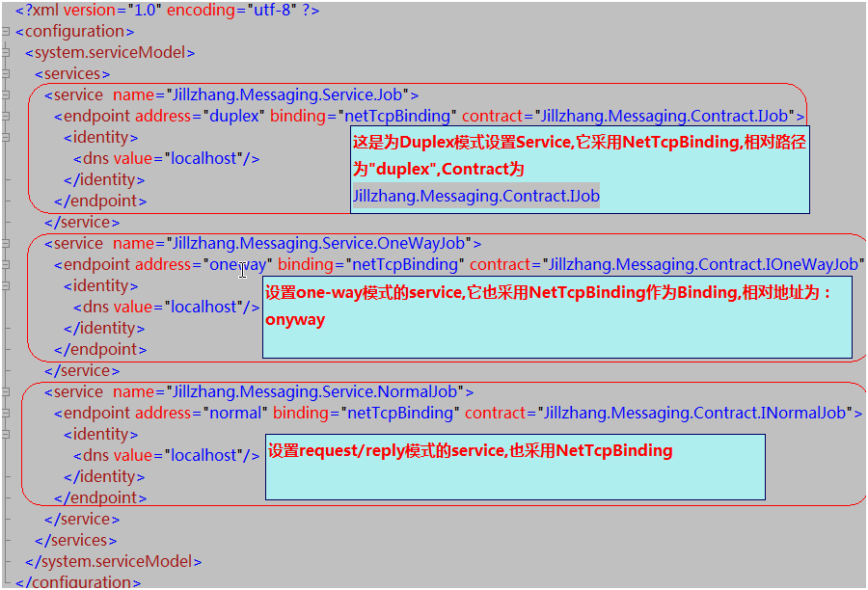Collapse the oneway endpoint node

6,265
